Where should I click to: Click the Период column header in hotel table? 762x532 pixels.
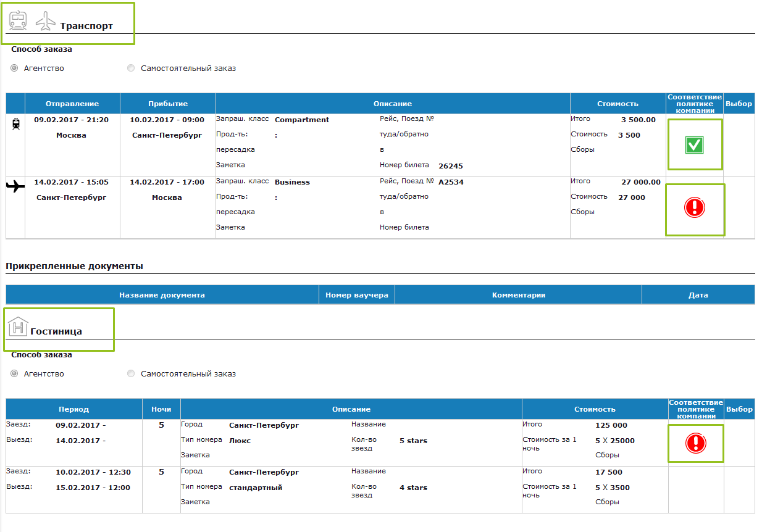click(73, 409)
